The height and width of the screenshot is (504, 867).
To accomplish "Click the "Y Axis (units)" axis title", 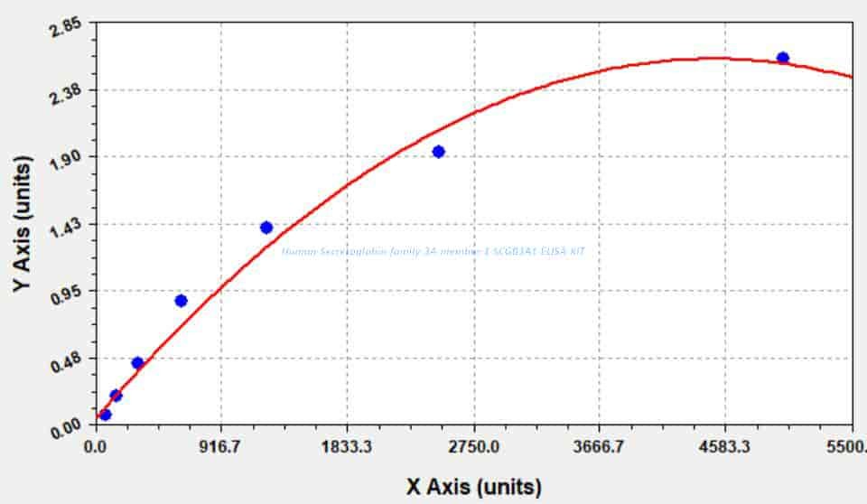I will click(x=23, y=224).
